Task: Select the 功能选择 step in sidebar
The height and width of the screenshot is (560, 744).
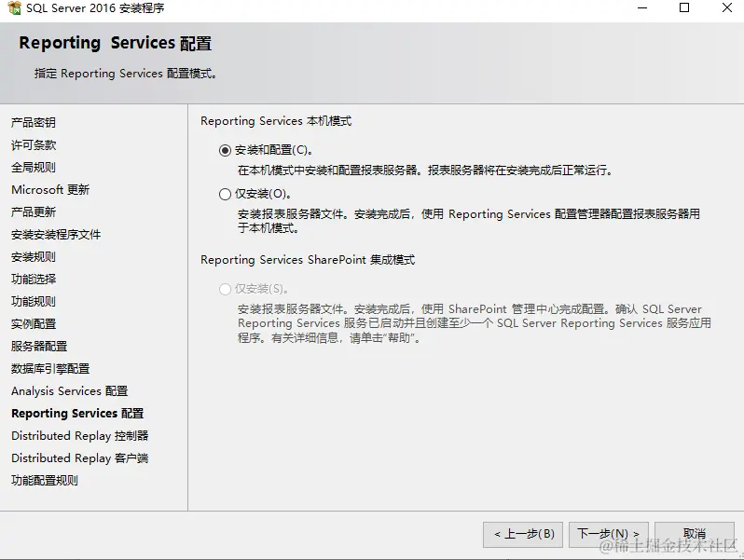Action: point(34,279)
